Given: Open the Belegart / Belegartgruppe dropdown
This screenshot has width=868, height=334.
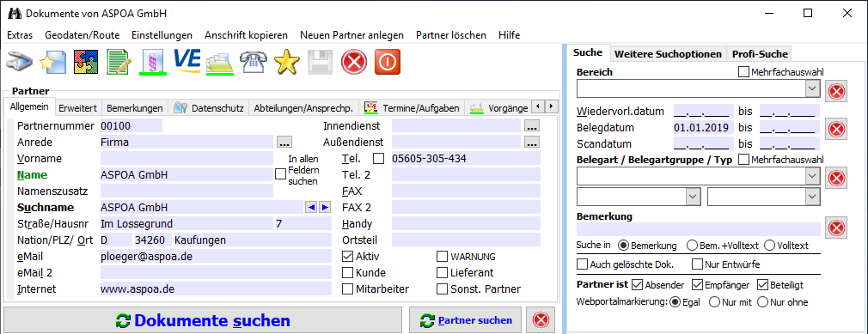Looking at the screenshot, I should [812, 176].
